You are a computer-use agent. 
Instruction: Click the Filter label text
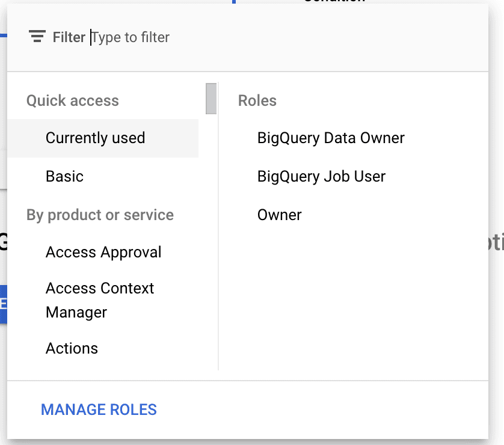[x=69, y=37]
